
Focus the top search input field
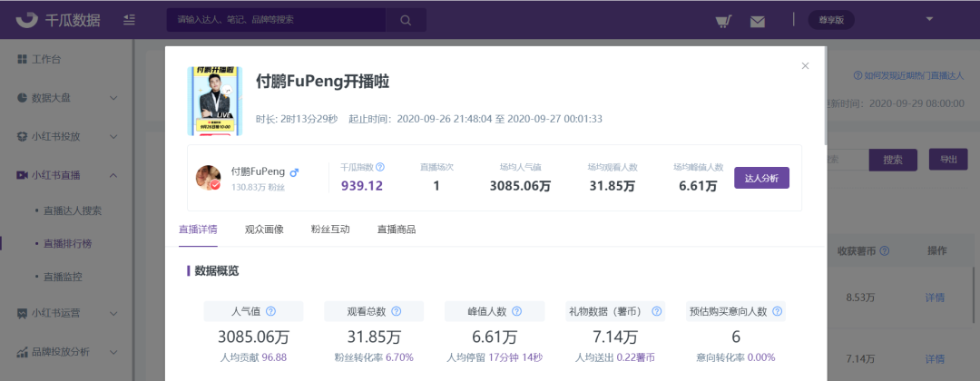tap(276, 20)
